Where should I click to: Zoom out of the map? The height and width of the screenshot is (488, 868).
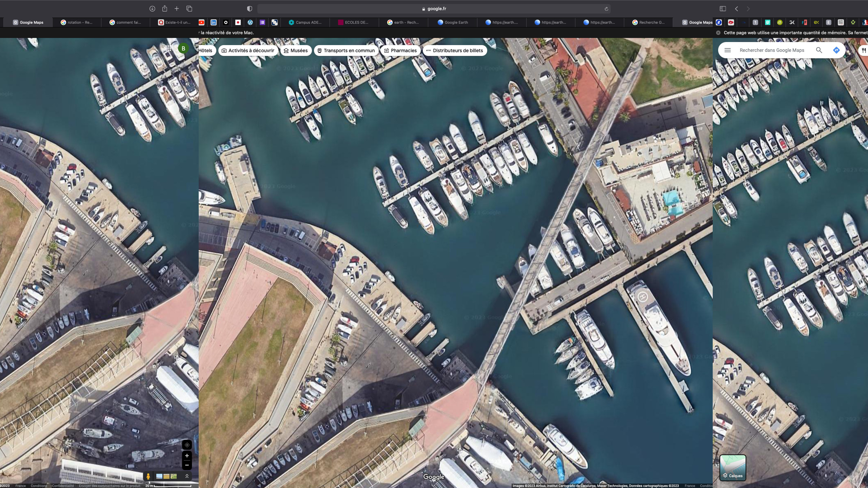click(x=187, y=465)
